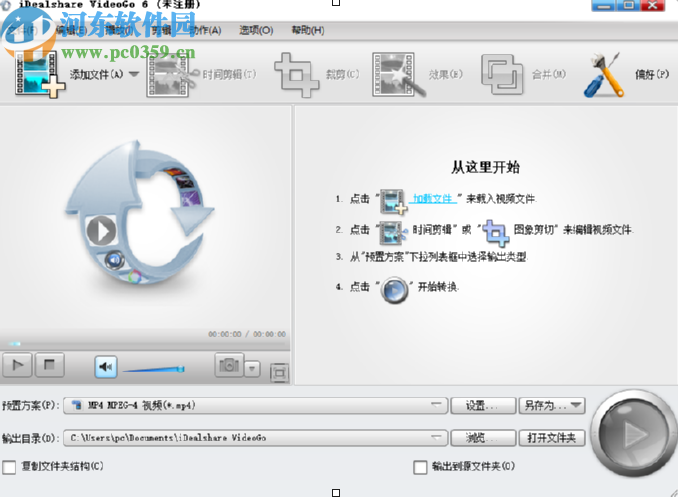Select the Time Trim (时间剪辑) tool
Viewport: 678px width, 498px height.
(x=201, y=74)
